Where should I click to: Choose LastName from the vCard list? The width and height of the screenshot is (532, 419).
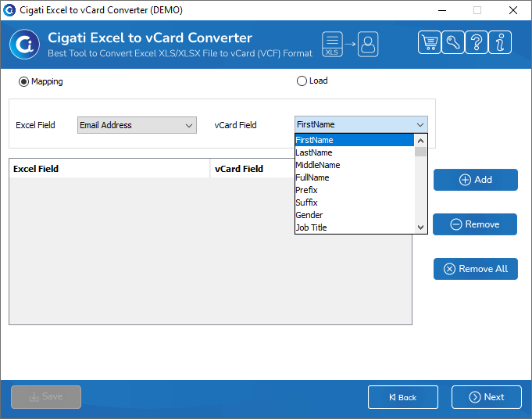(x=355, y=152)
